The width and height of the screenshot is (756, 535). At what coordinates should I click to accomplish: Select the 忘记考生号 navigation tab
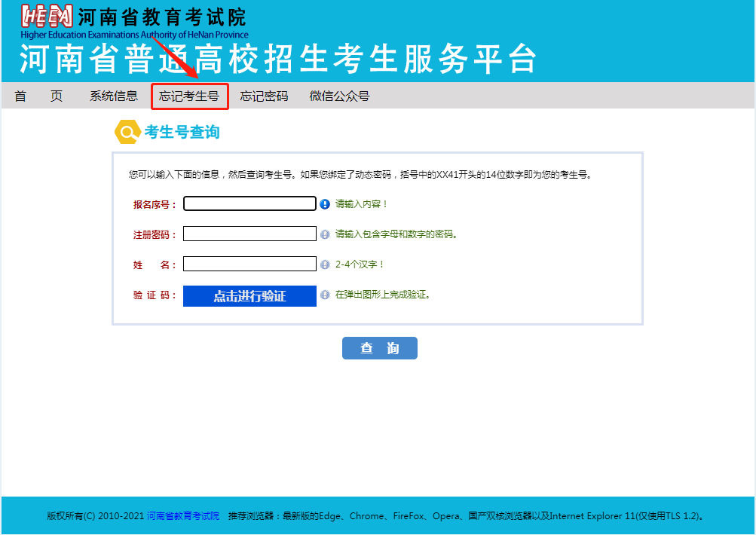[x=189, y=96]
